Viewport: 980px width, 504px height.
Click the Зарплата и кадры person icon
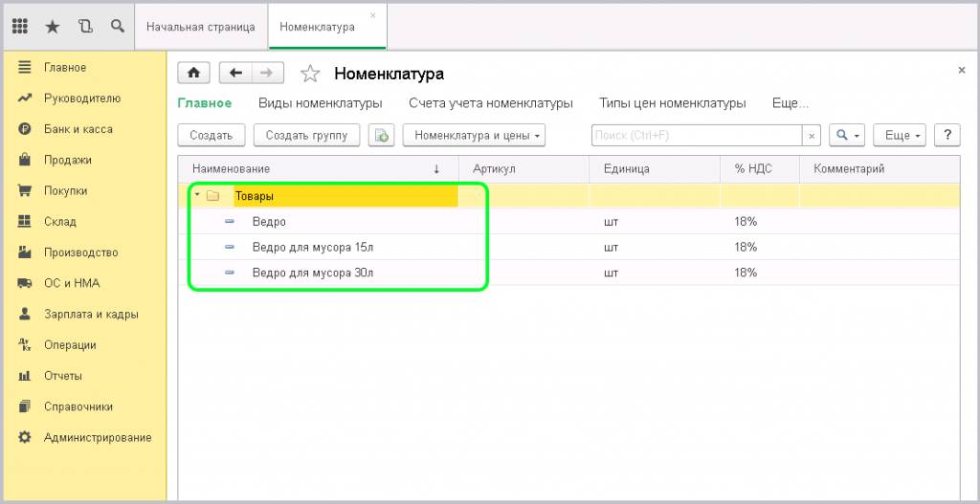[24, 314]
